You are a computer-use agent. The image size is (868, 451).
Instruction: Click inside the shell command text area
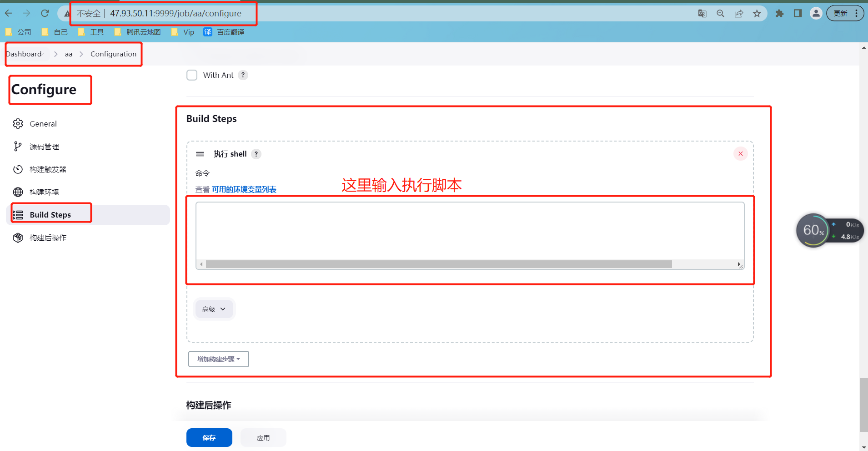tap(470, 231)
